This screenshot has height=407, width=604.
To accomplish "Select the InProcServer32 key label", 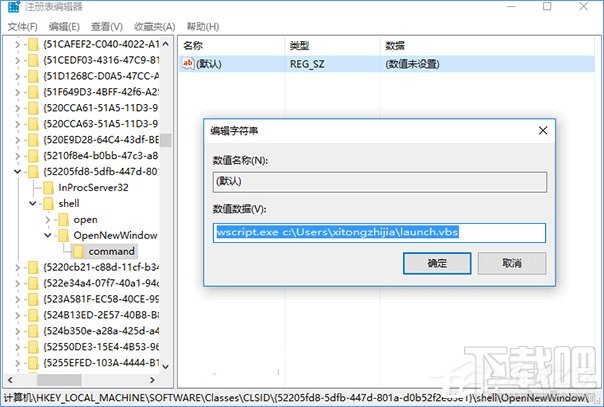I will (x=93, y=188).
